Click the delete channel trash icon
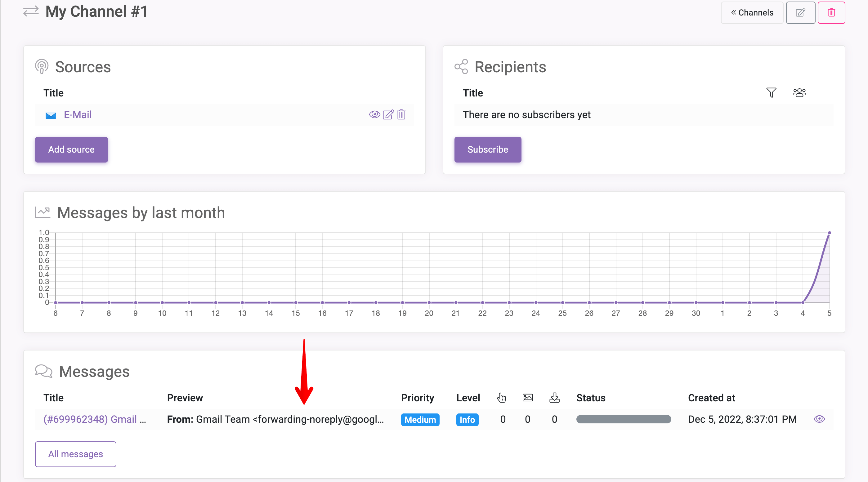 point(831,13)
